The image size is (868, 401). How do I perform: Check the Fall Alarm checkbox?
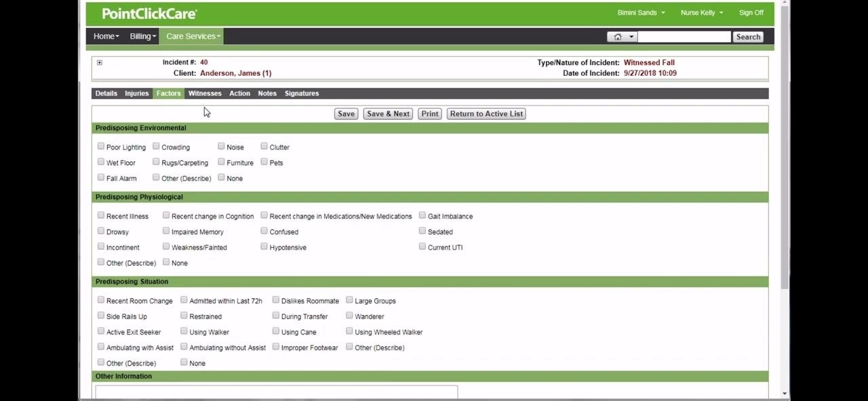click(101, 177)
